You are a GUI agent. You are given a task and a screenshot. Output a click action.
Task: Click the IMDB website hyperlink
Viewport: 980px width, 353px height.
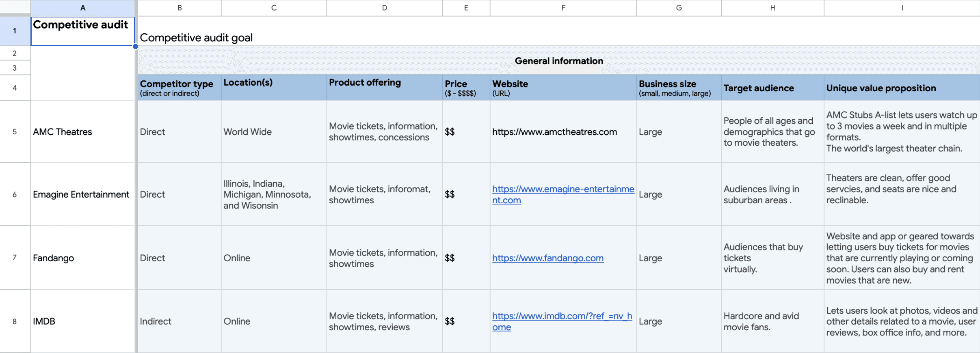point(562,316)
